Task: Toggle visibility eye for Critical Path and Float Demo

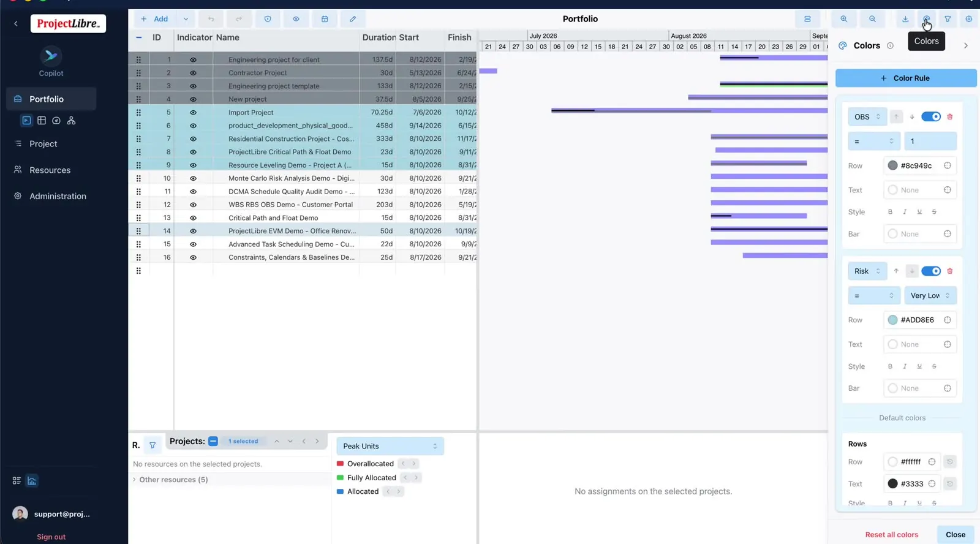Action: click(x=193, y=218)
